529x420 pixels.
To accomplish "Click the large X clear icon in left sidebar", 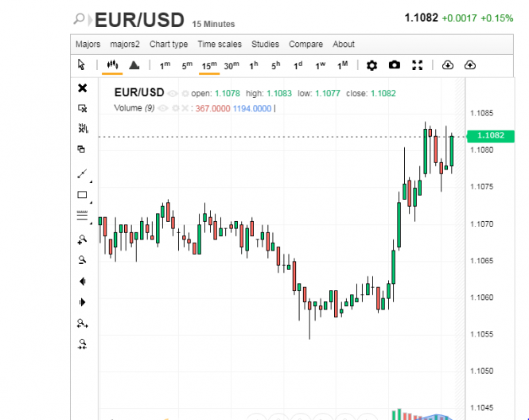I will click(x=82, y=88).
